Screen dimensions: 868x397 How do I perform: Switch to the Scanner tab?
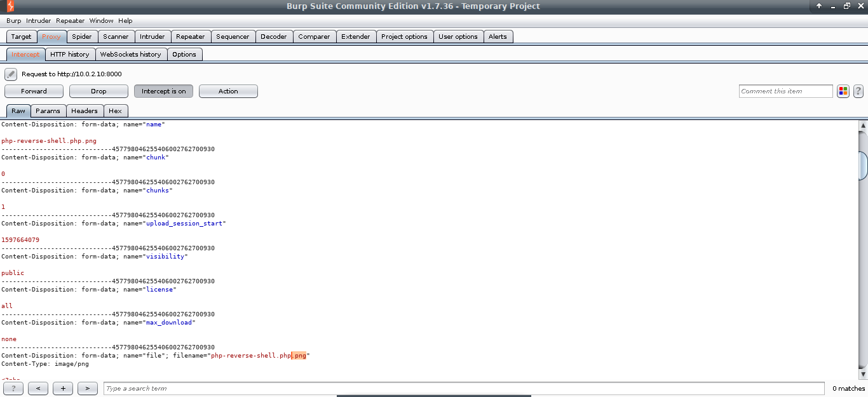point(116,37)
